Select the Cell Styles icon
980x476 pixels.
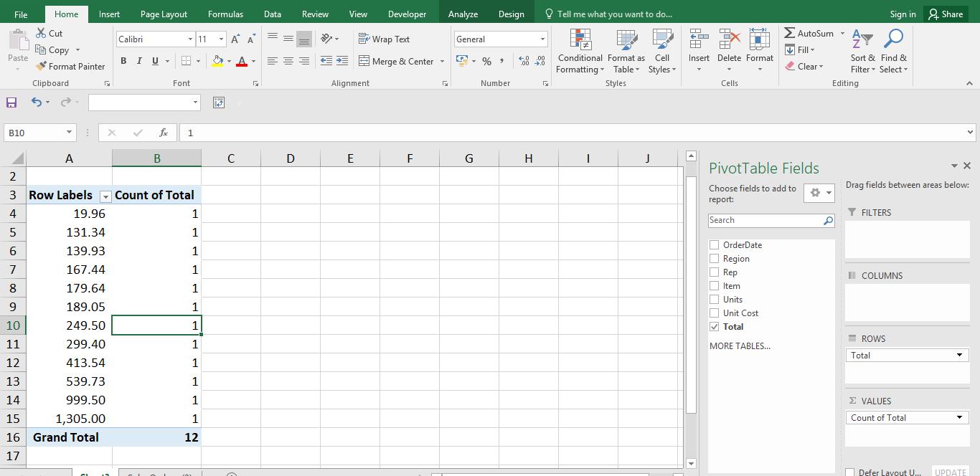point(661,50)
